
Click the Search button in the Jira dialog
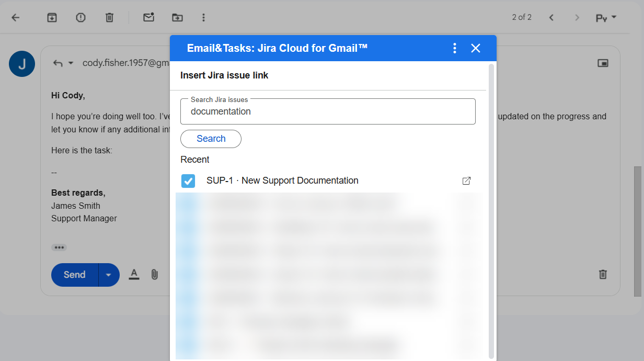(x=211, y=139)
